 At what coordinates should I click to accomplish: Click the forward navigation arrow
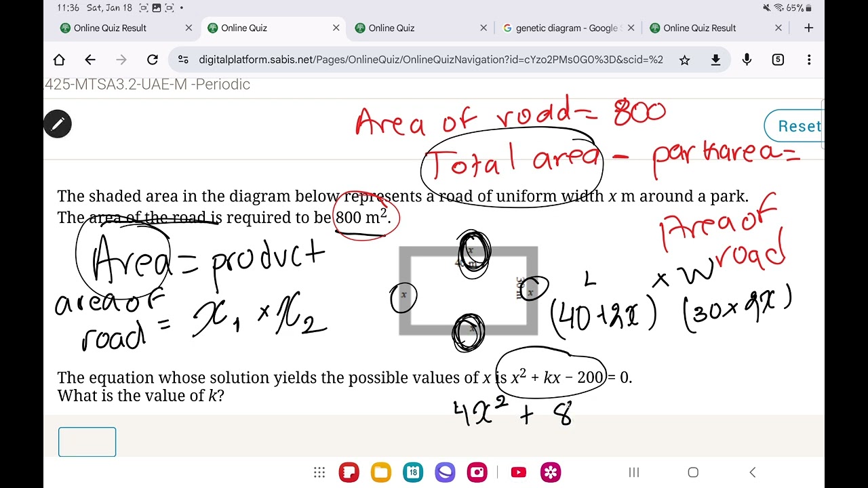[x=121, y=60]
